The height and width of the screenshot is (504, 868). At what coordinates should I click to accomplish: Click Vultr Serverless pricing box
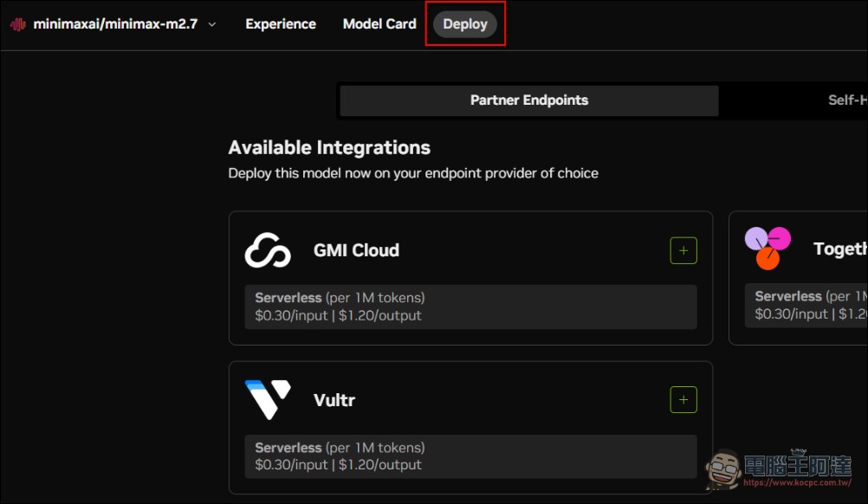pos(470,456)
